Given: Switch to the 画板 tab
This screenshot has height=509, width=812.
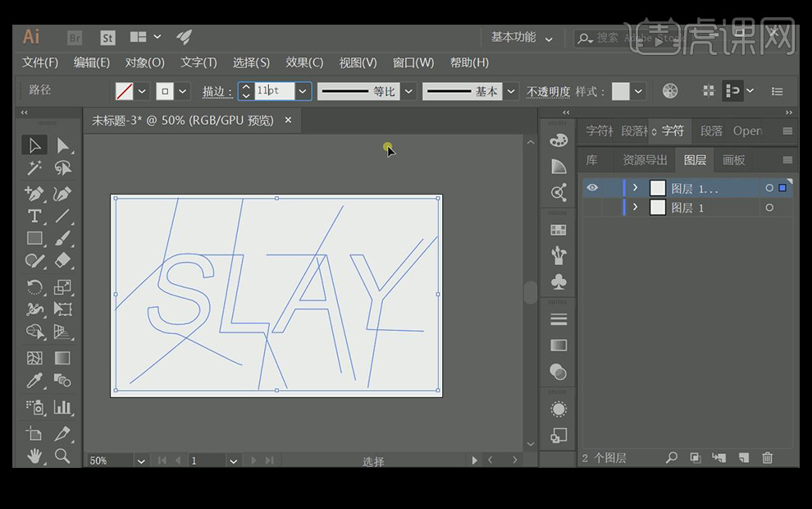Looking at the screenshot, I should [x=733, y=160].
